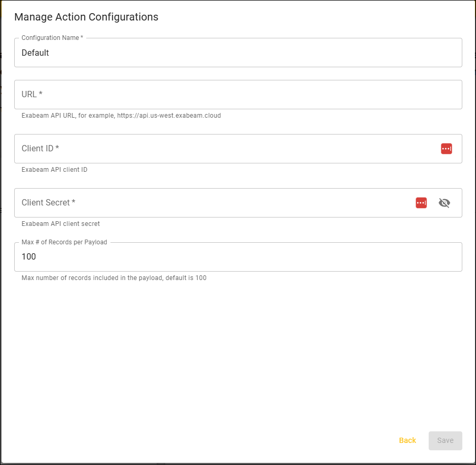
Task: Click the 'Max number of records' helper text
Action: [114, 278]
